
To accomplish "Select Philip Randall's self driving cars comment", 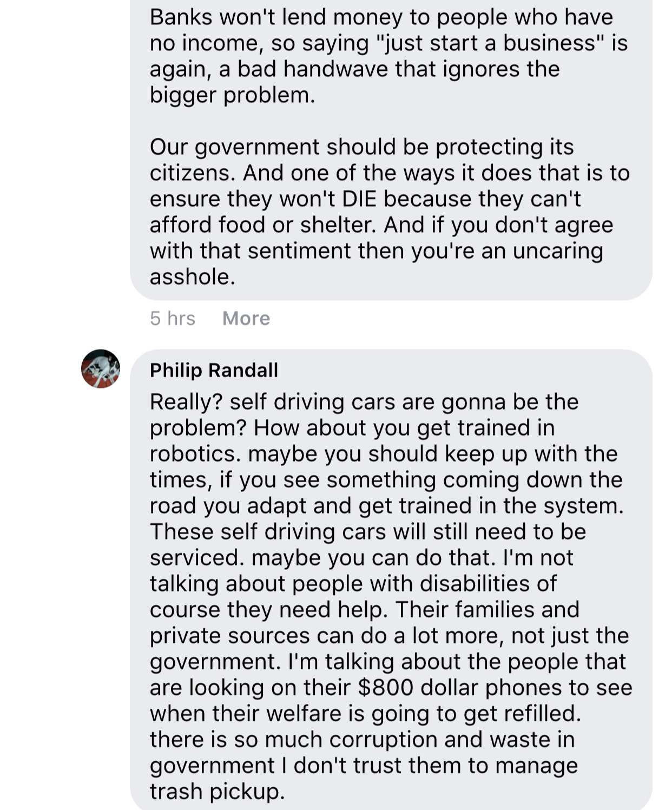I will [x=391, y=580].
